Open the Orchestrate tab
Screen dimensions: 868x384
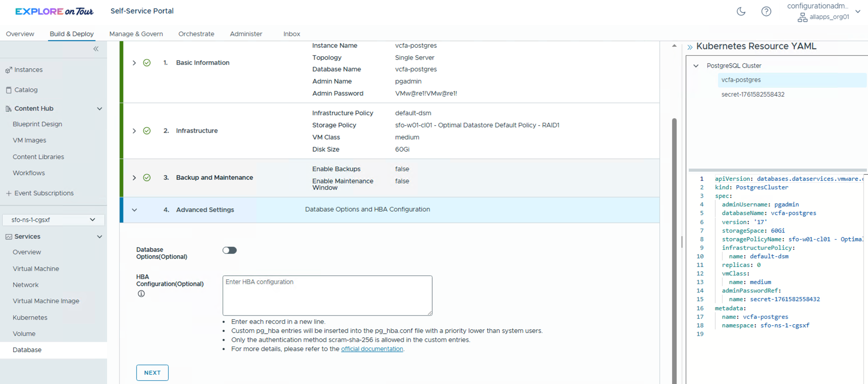196,34
